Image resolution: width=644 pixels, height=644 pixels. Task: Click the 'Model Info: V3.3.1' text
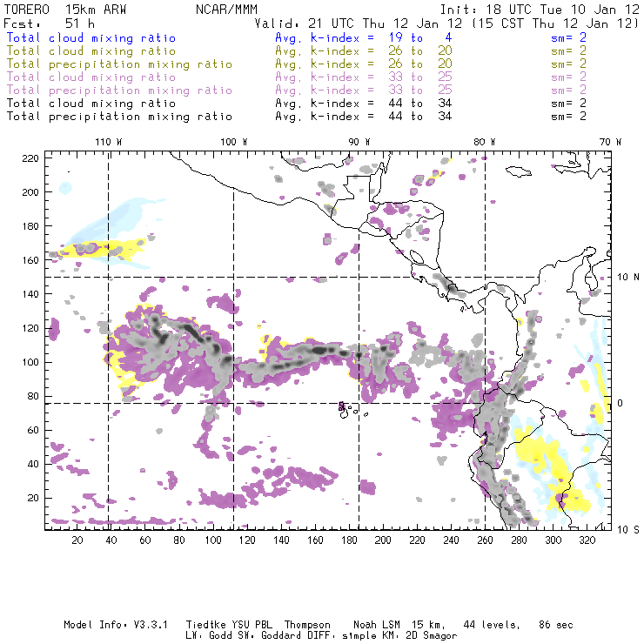pyautogui.click(x=116, y=625)
